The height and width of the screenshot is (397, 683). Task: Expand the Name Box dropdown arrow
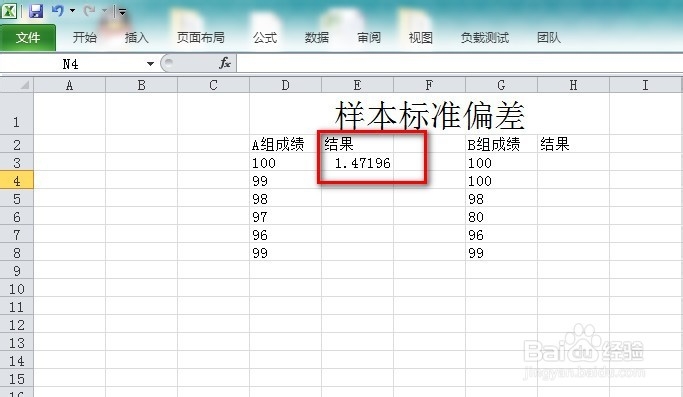coord(150,64)
